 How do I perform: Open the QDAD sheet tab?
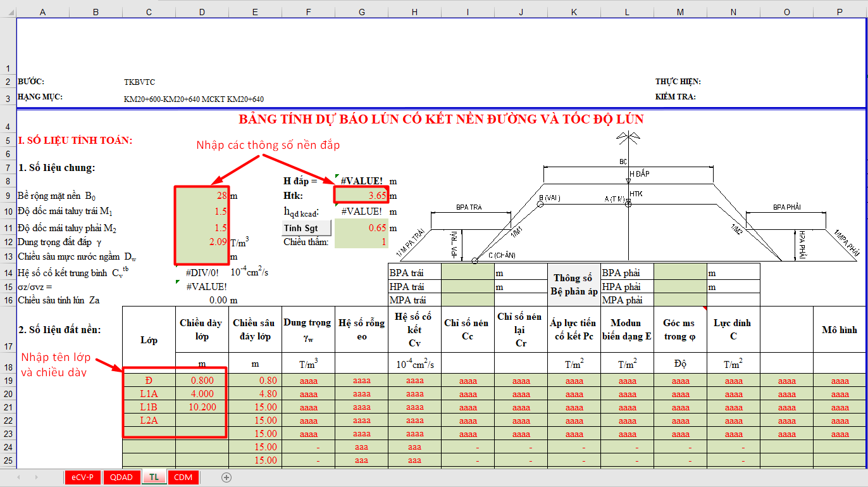point(121,478)
